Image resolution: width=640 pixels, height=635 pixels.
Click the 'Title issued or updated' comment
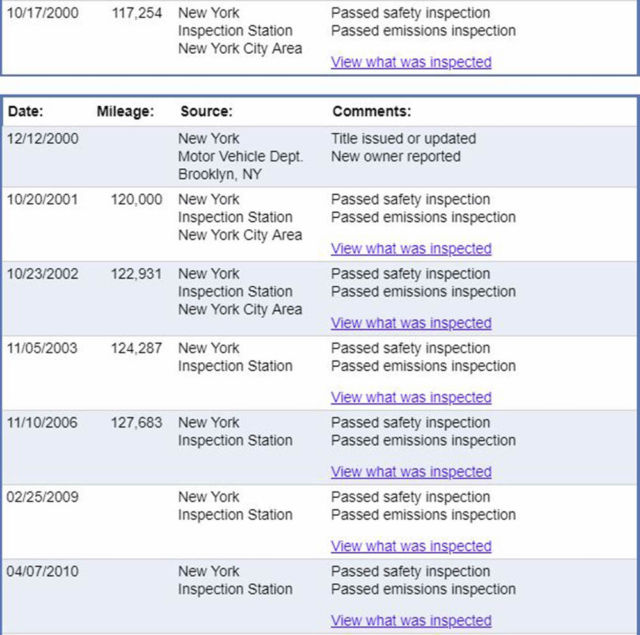point(403,139)
